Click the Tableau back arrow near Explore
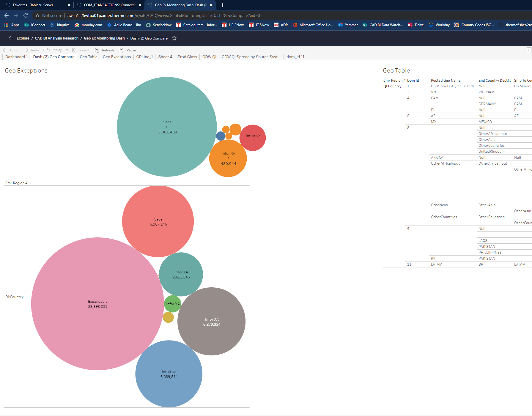Screen dimensions: 532x416 [11, 38]
